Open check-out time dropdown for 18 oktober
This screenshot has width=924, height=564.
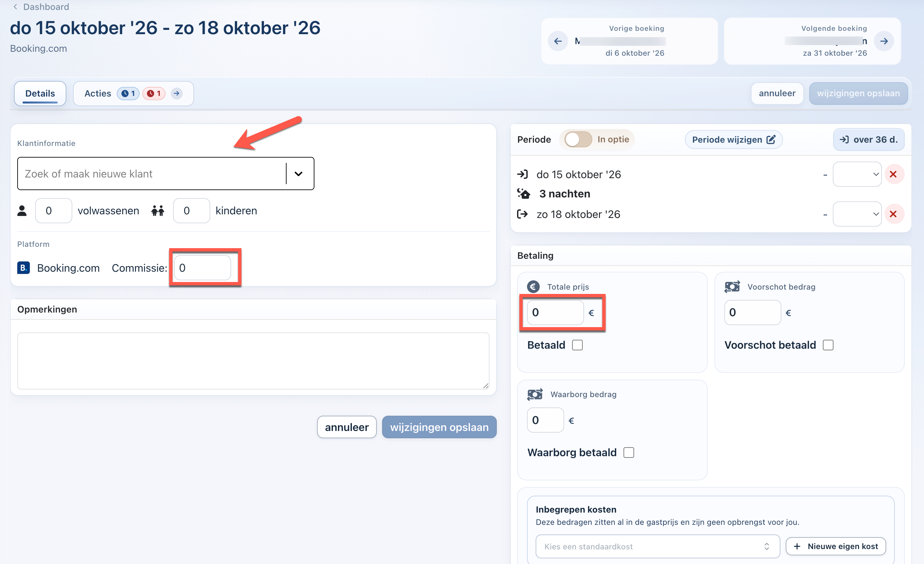coord(857,214)
